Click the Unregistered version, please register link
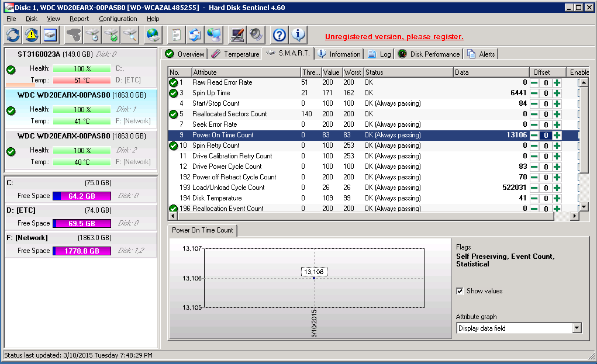The width and height of the screenshot is (597, 364). [x=394, y=37]
